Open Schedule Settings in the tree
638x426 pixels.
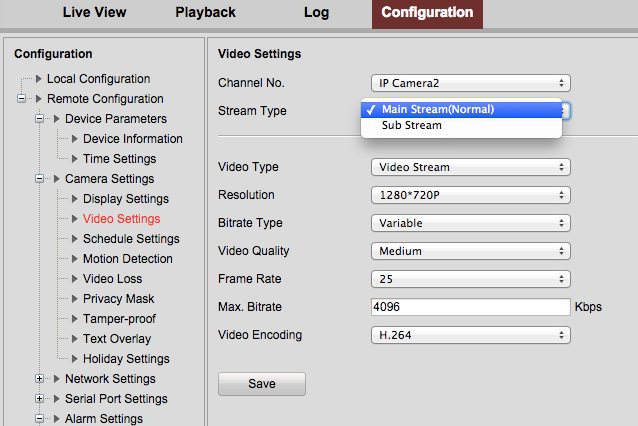(x=131, y=239)
